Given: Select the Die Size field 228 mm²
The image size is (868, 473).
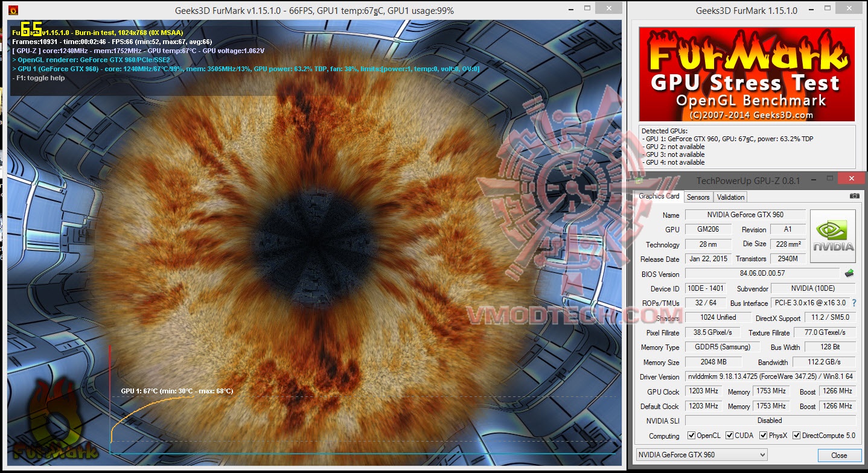Looking at the screenshot, I should [788, 244].
